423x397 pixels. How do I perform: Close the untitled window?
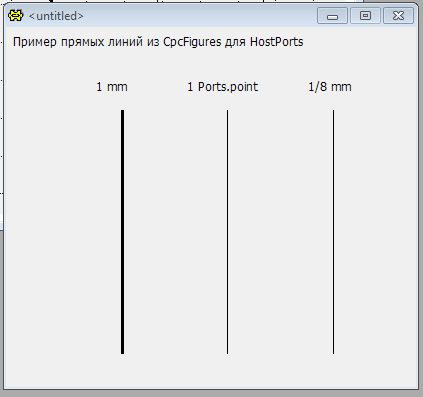click(398, 16)
